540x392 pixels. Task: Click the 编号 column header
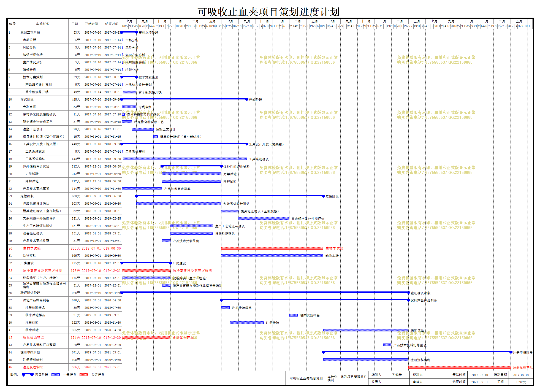(12, 24)
